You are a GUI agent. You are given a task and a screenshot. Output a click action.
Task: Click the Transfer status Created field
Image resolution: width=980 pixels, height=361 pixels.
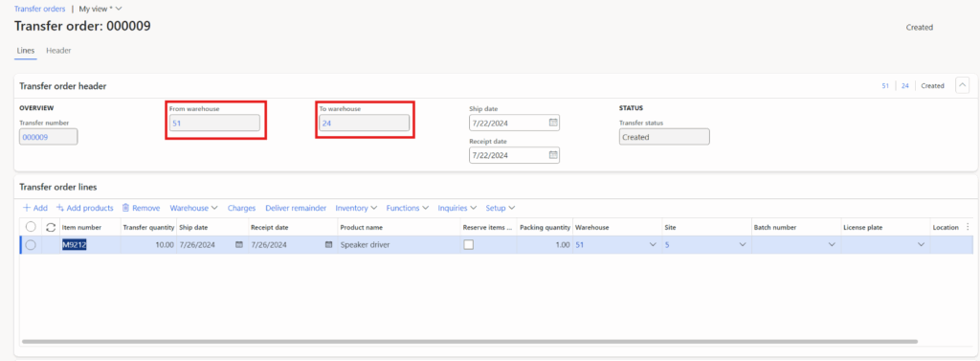[x=664, y=136]
